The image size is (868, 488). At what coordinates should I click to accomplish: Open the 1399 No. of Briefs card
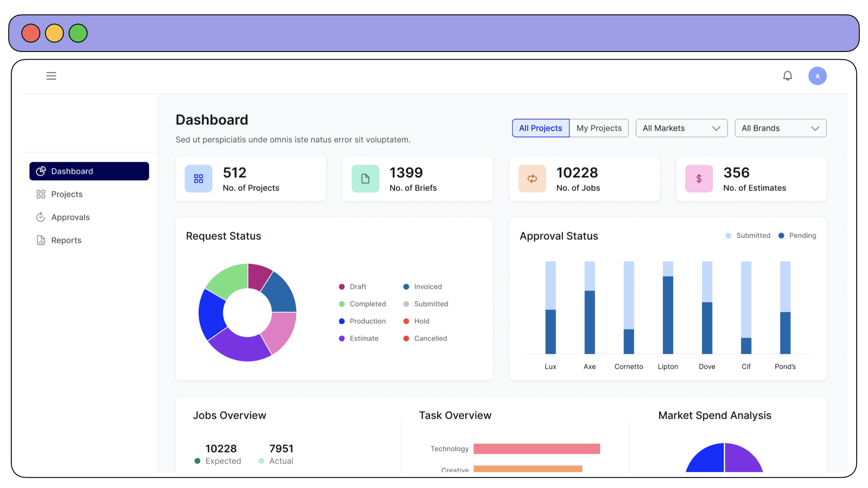[x=418, y=179]
